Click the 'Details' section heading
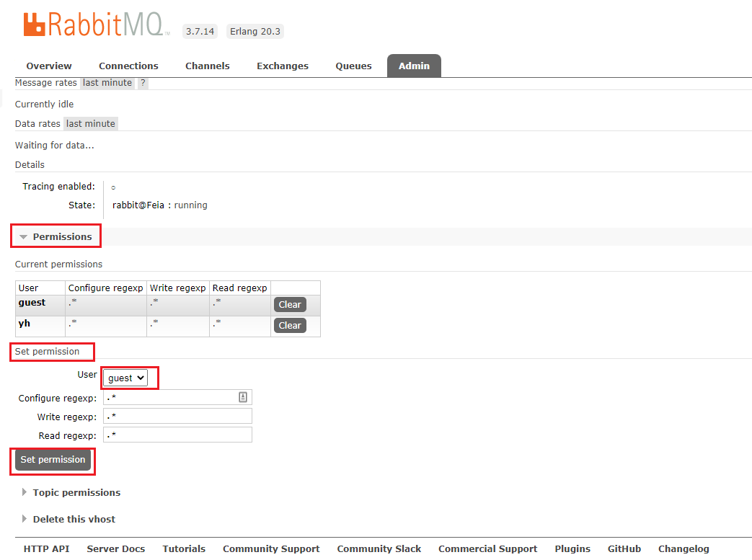752x560 pixels. [30, 164]
